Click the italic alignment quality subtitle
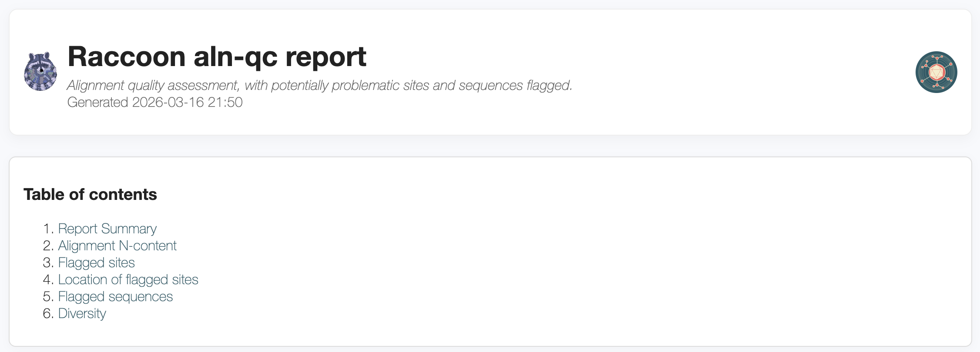This screenshot has width=980, height=352. (x=319, y=85)
